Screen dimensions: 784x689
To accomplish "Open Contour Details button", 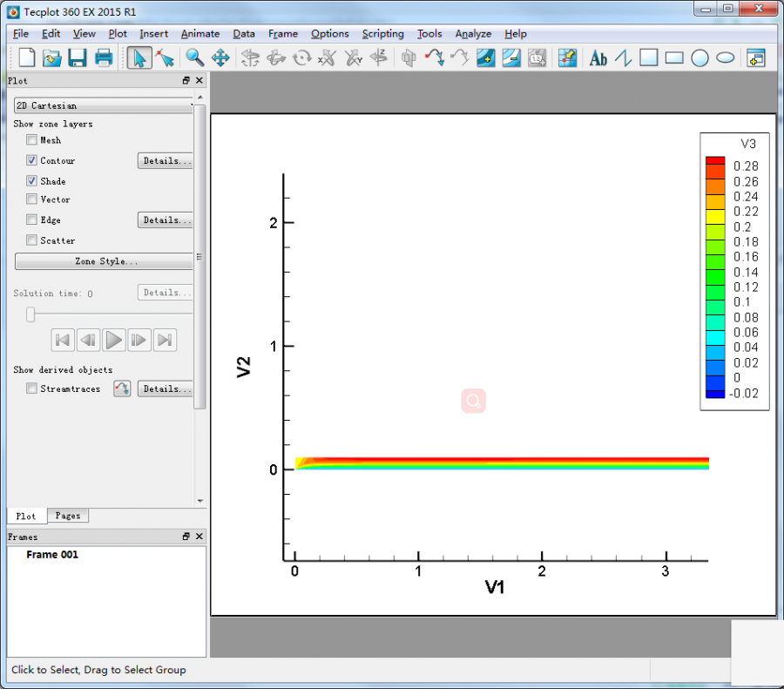I will click(x=165, y=161).
